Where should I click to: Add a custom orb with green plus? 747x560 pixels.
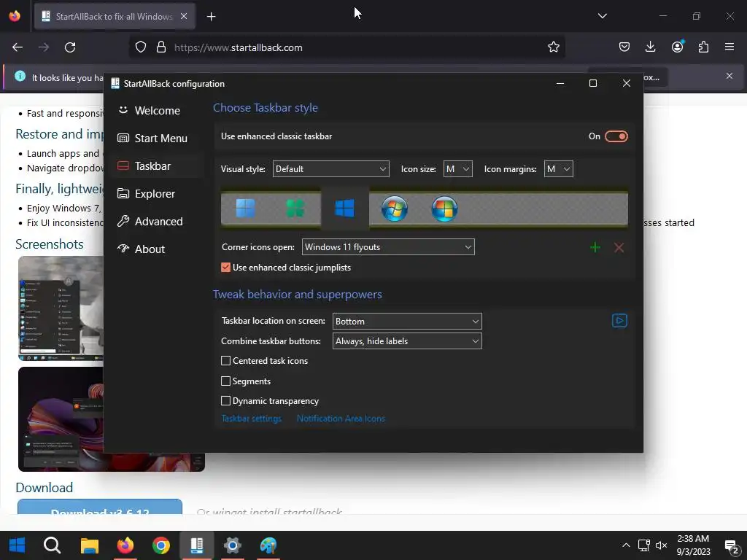595,247
